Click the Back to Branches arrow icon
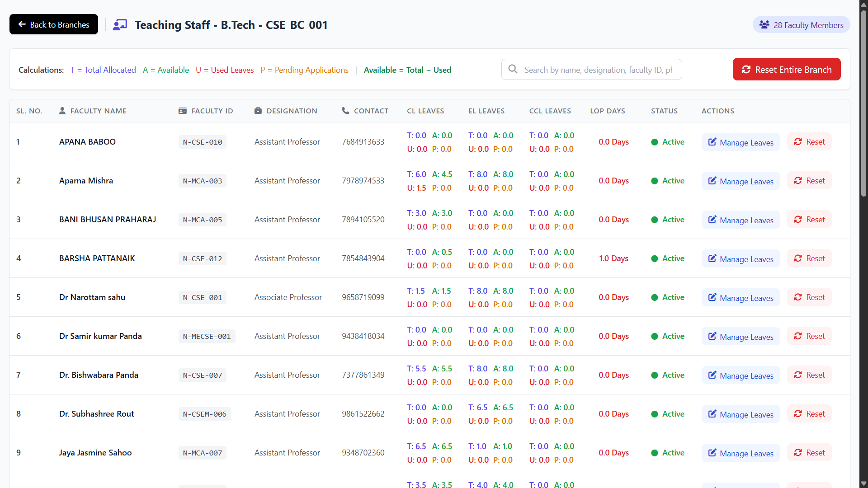Viewport: 868px width, 488px height. pos(22,24)
